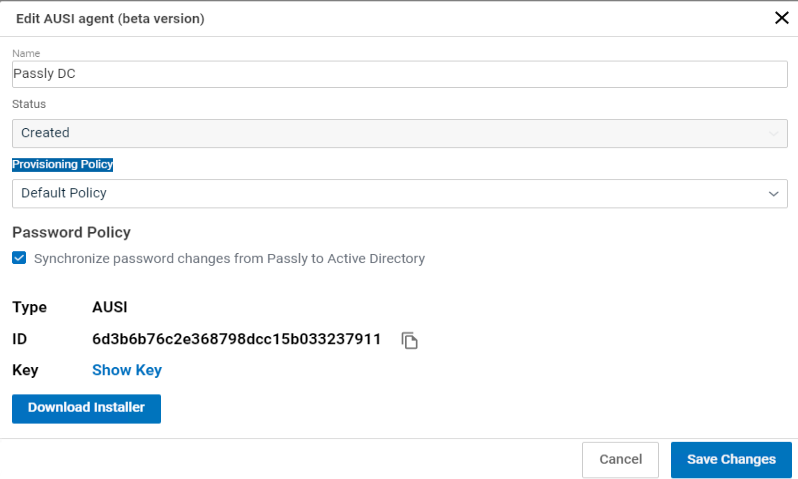The width and height of the screenshot is (798, 479).
Task: Save Changes to the agent
Action: tap(731, 460)
